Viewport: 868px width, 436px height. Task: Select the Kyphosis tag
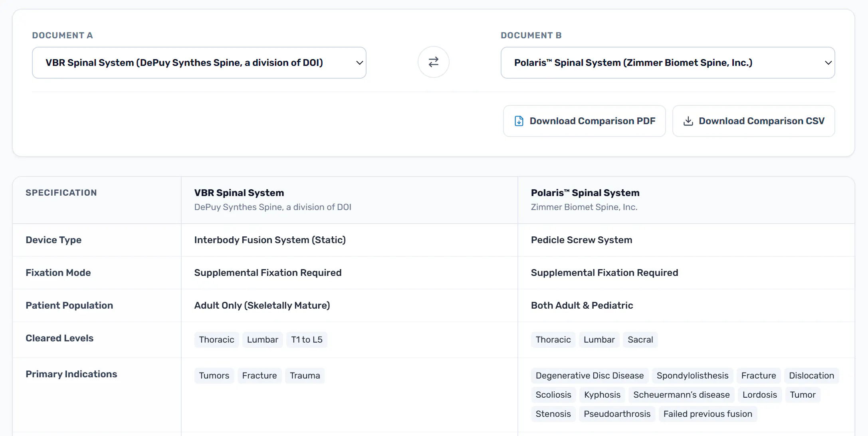click(x=602, y=395)
